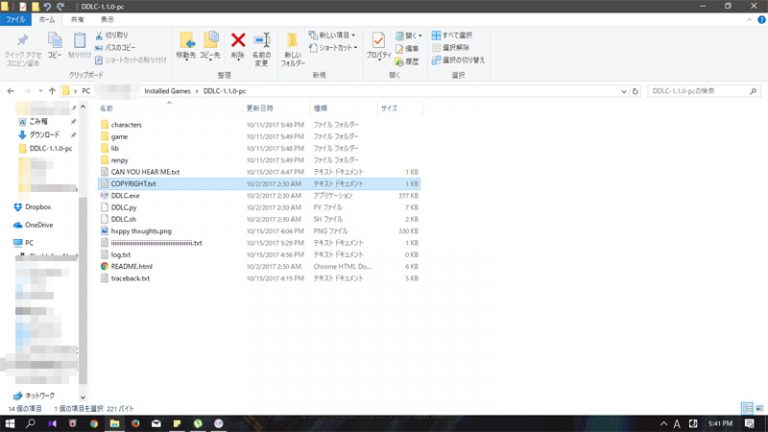Open Dropbox in navigation pane
Viewport: 768px width, 432px height.
coord(32,207)
